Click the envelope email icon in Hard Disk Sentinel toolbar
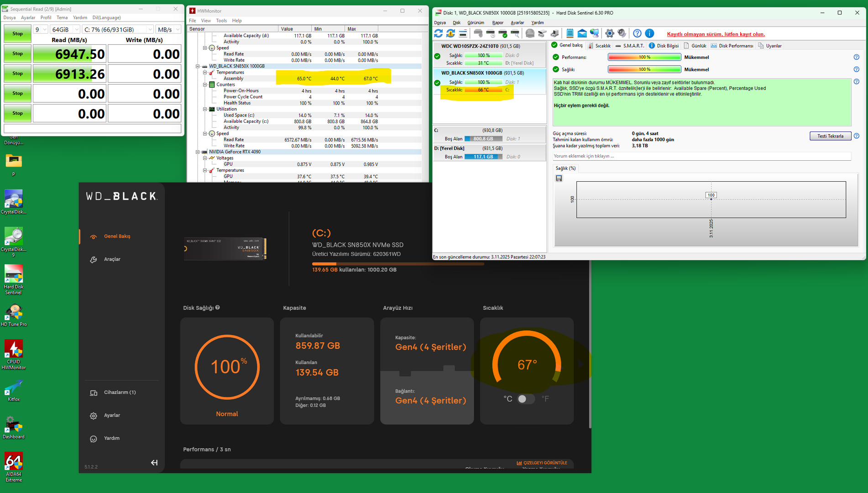Image resolution: width=868 pixels, height=493 pixels. pos(582,33)
